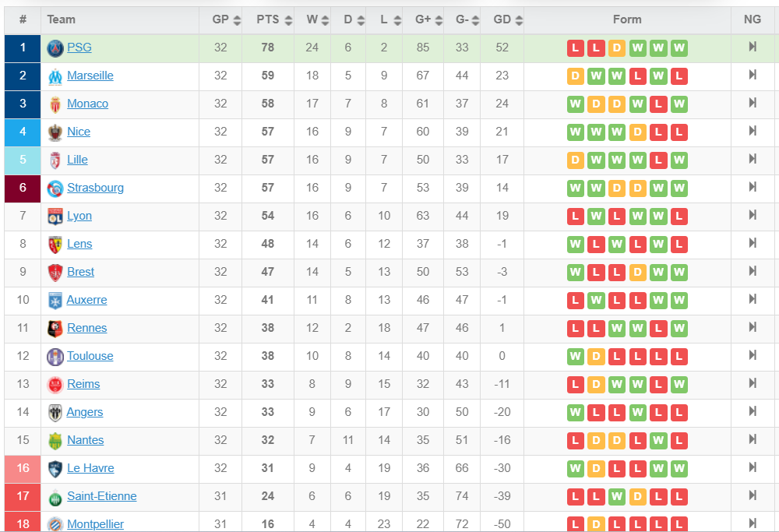Click the PSG club crest icon
779x532 pixels.
pos(55,48)
